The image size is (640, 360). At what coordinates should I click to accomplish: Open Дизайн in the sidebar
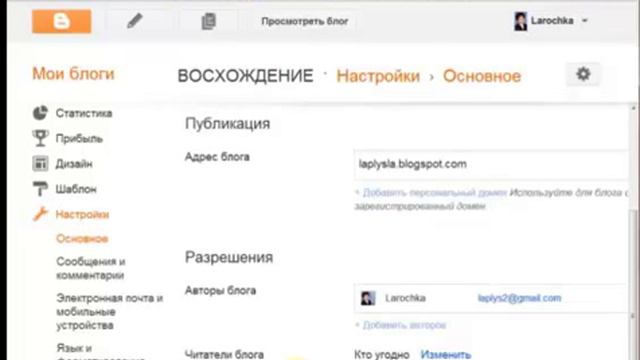coord(74,164)
